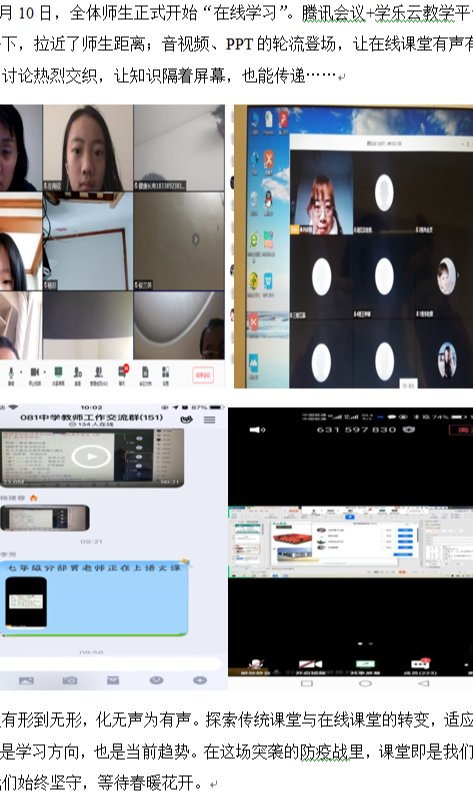The width and height of the screenshot is (473, 811).
Task: Open the meeting documents icon
Action: [145, 371]
